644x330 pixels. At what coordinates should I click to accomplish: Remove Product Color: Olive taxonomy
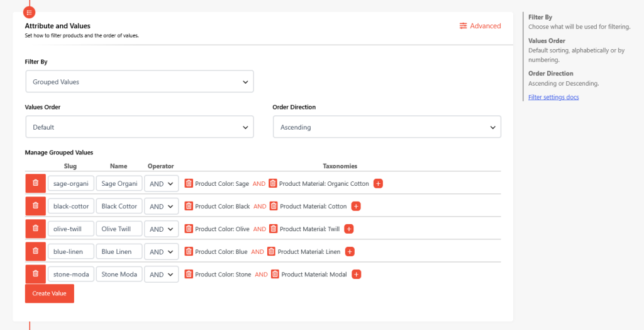tap(189, 229)
